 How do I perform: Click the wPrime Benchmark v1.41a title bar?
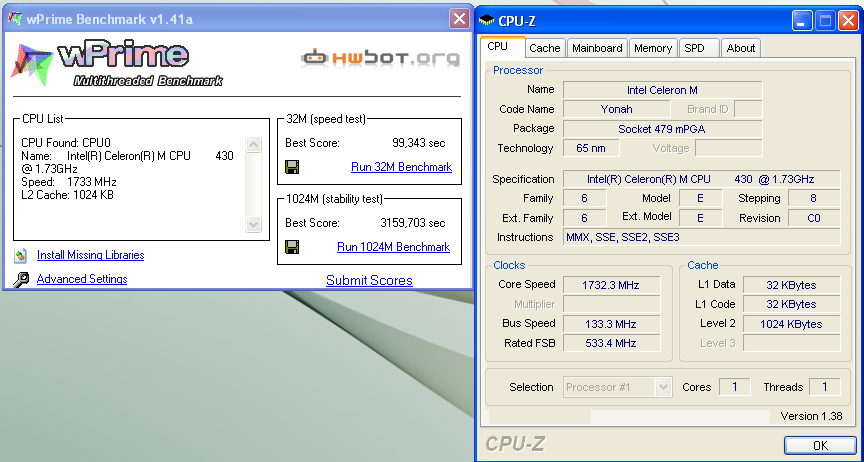tap(237, 18)
